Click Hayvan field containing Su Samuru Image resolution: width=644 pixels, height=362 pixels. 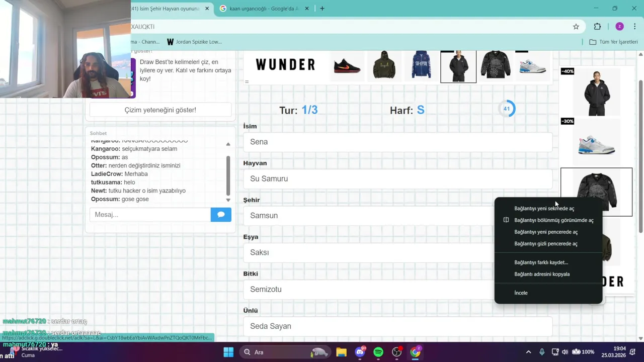(397, 178)
